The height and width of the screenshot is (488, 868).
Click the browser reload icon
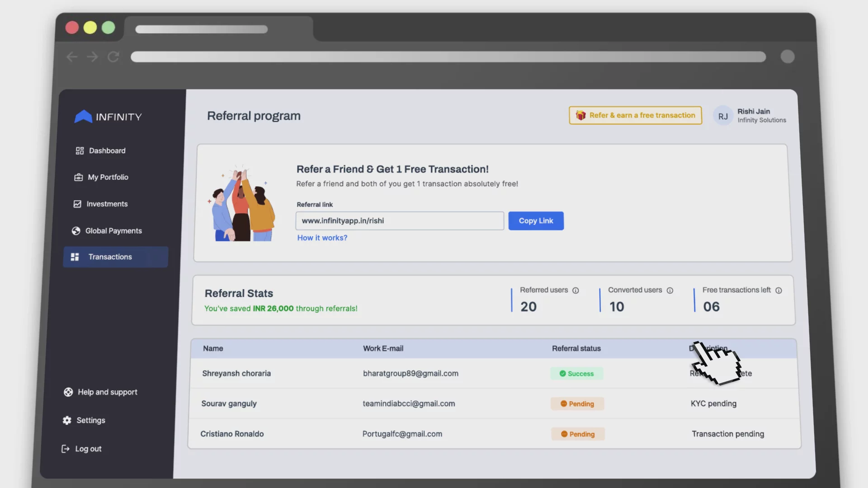point(113,57)
